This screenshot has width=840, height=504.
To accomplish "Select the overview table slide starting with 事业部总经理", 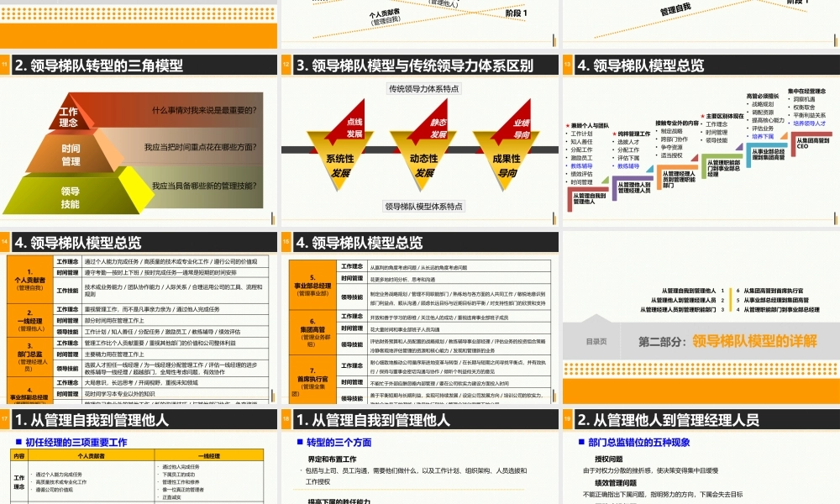I will [420, 318].
